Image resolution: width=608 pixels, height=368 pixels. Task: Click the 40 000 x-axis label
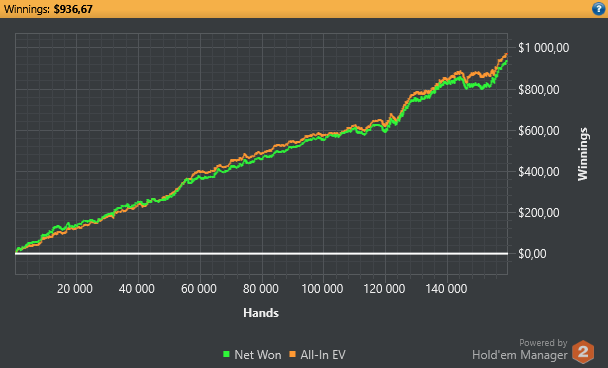[x=137, y=289]
